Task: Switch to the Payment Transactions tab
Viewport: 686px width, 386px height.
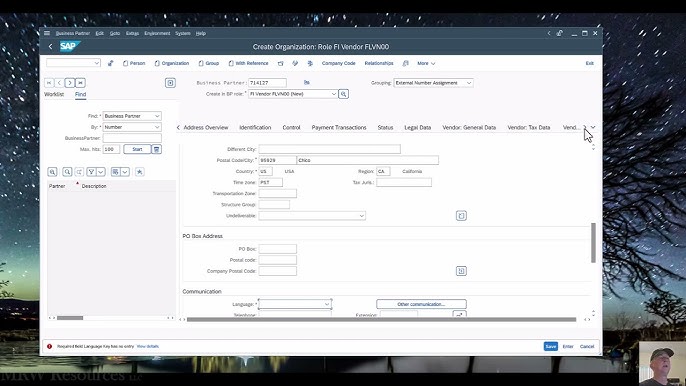Action: click(x=339, y=127)
